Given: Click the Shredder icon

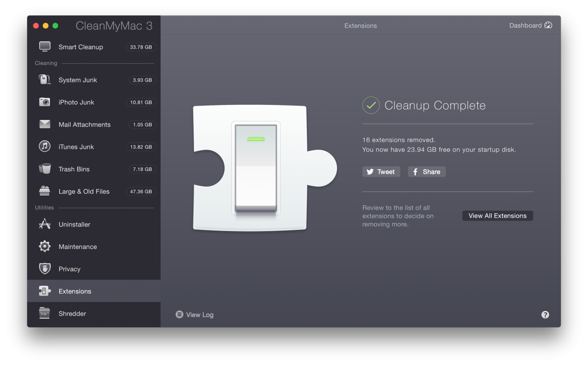Looking at the screenshot, I should point(44,313).
